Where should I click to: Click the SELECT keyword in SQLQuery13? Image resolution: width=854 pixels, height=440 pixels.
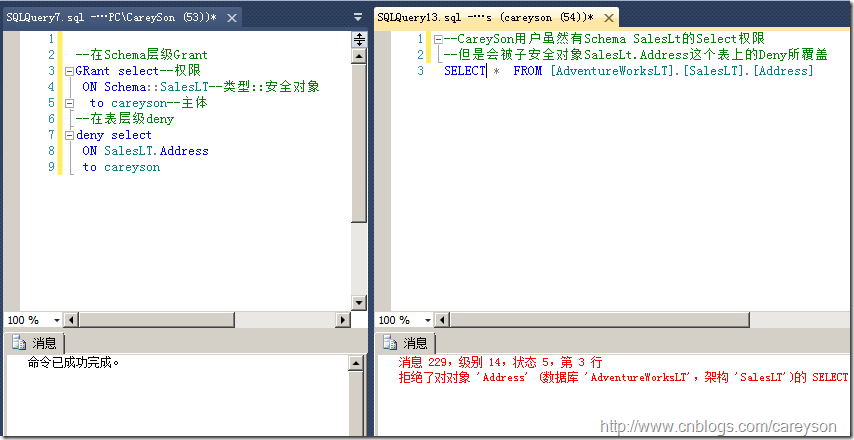click(x=465, y=71)
